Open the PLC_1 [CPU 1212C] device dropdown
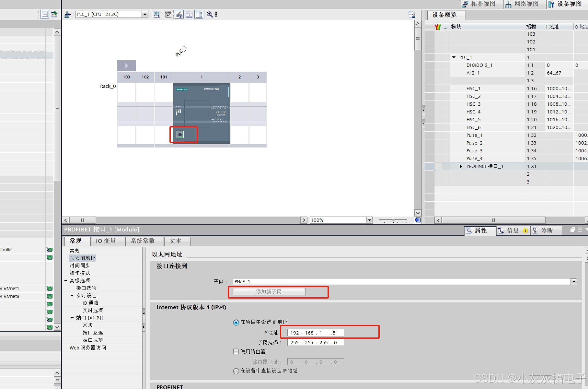Image resolution: width=588 pixels, height=389 pixels. pyautogui.click(x=145, y=14)
